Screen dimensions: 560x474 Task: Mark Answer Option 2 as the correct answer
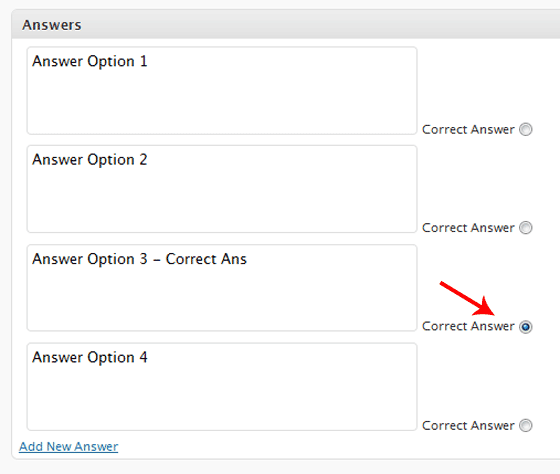[x=525, y=228]
